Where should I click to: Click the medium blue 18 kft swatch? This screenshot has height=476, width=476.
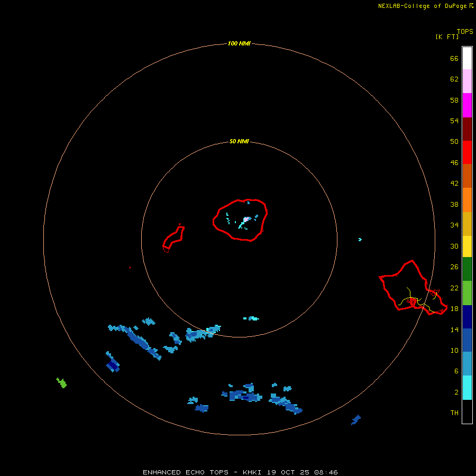(467, 340)
